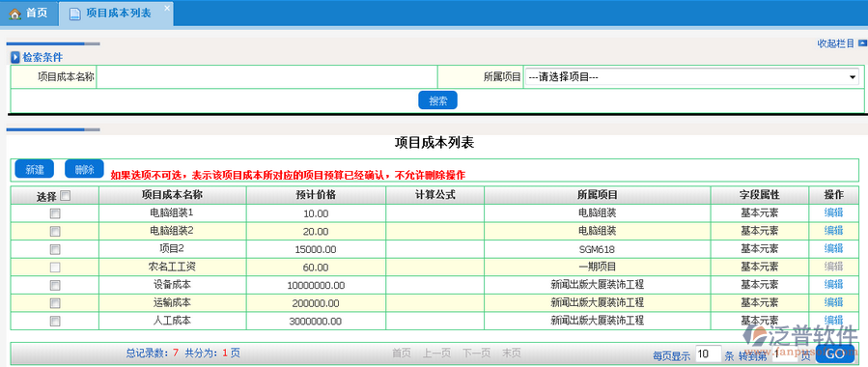868x367 pixels.
Task: Click the document icon on 项目成本列表 tab
Action: pos(74,14)
